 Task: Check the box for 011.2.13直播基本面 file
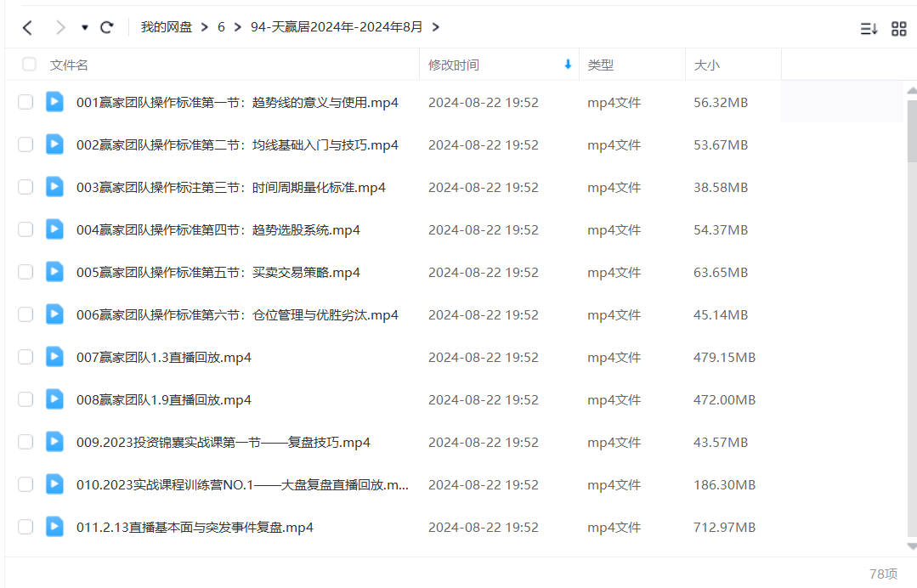click(25, 527)
